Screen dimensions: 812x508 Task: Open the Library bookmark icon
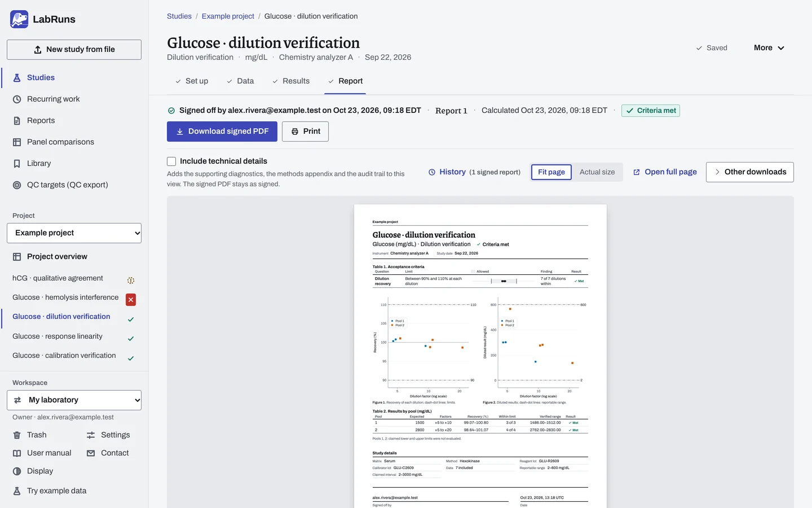[17, 164]
